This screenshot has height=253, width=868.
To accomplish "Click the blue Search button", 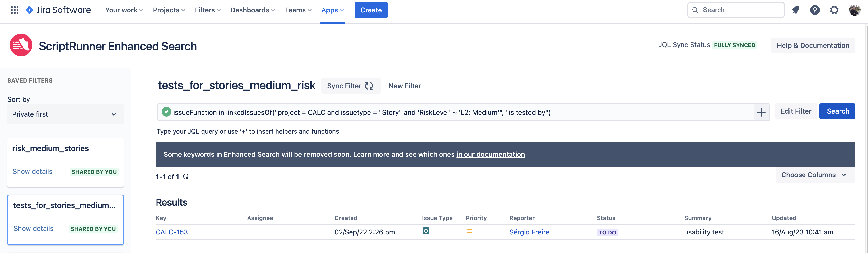I will coord(837,111).
